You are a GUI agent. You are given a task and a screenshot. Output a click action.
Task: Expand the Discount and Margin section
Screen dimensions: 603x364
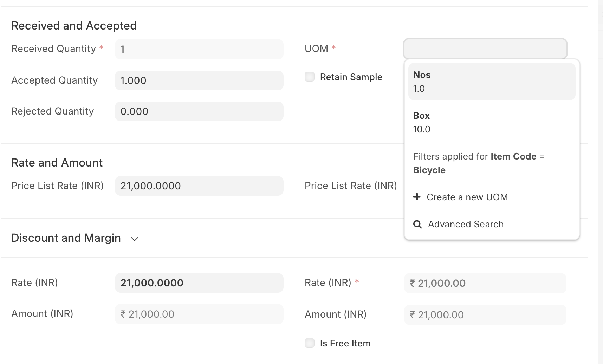[x=135, y=239]
